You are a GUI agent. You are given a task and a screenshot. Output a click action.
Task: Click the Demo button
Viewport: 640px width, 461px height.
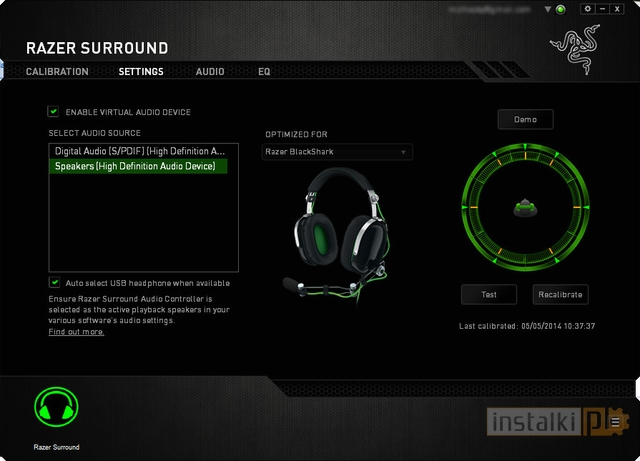point(525,119)
